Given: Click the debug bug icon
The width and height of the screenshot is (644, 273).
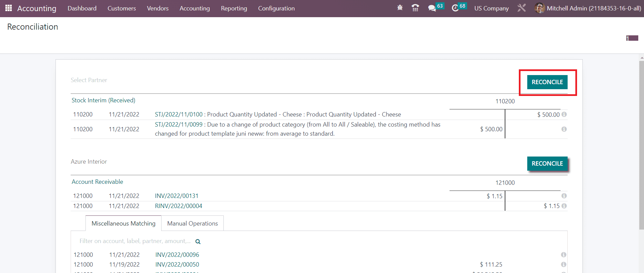Looking at the screenshot, I should (400, 8).
